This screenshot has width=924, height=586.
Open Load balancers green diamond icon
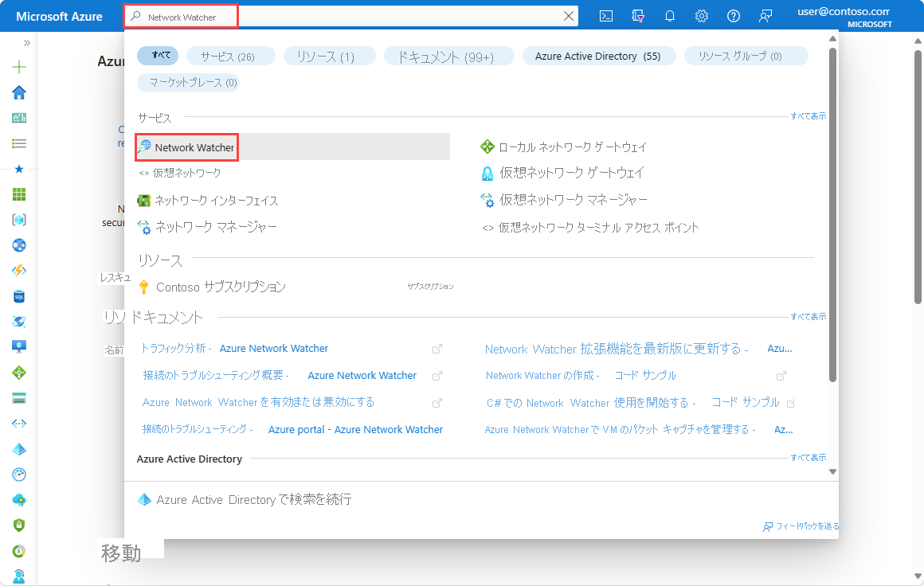coord(19,372)
